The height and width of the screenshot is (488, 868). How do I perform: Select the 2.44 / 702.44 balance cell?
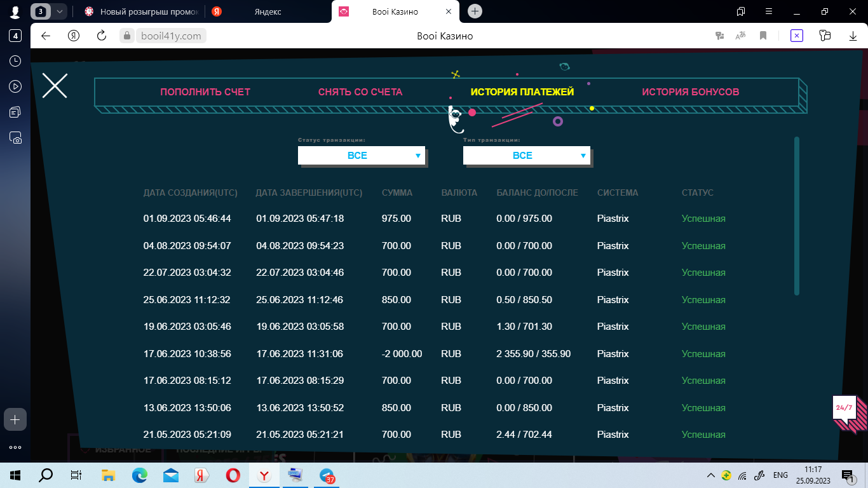(x=524, y=435)
